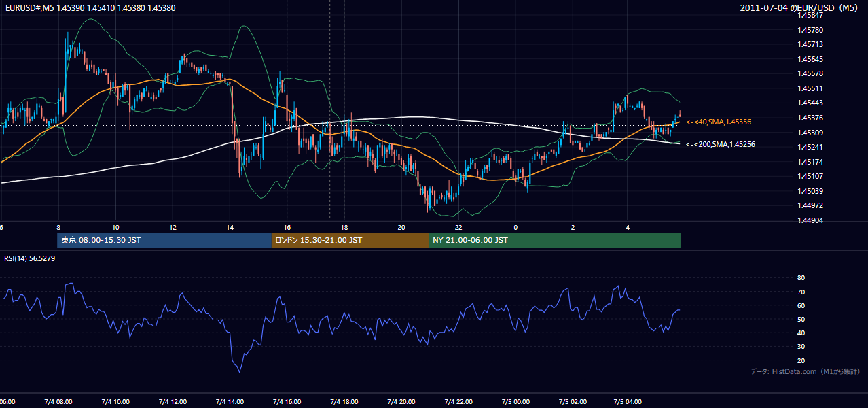This screenshot has height=408, width=868.
Task: Click bottom time label 7/4 16:00
Action: 287,401
